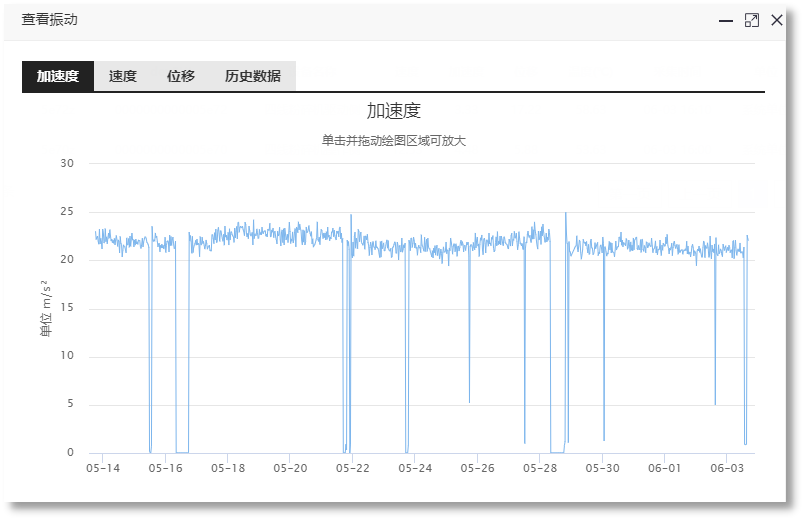Click the 05-28 x-axis date label

click(540, 468)
